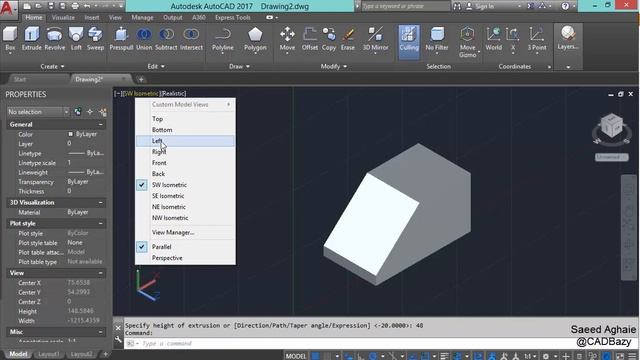Collapse the 3D Visualization section
This screenshot has height=360, width=640.
[x=101, y=202]
